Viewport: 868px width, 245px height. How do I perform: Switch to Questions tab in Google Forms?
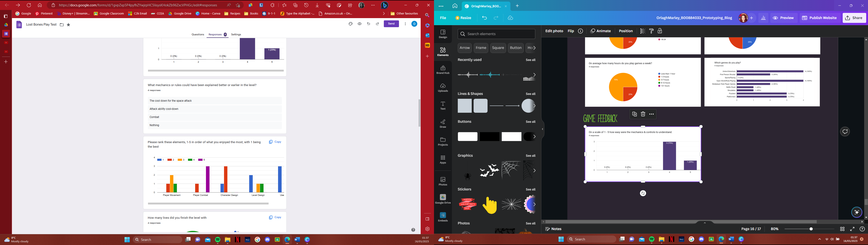point(198,34)
